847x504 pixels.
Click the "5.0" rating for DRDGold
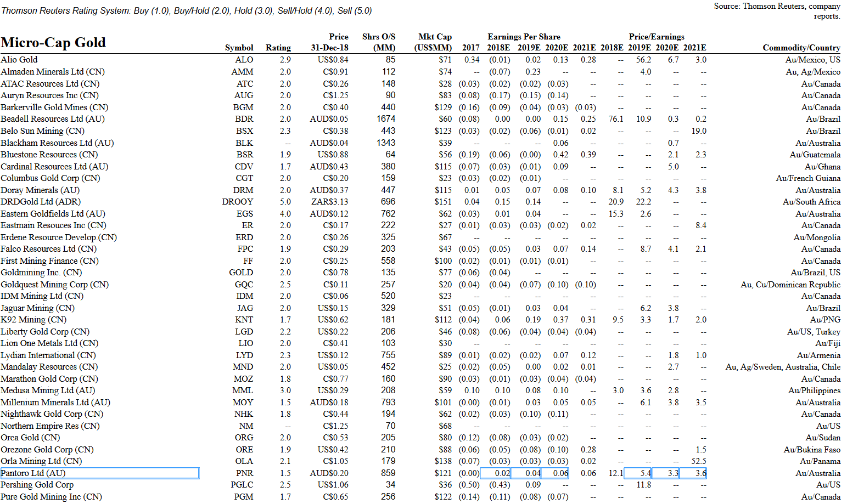pyautogui.click(x=285, y=202)
